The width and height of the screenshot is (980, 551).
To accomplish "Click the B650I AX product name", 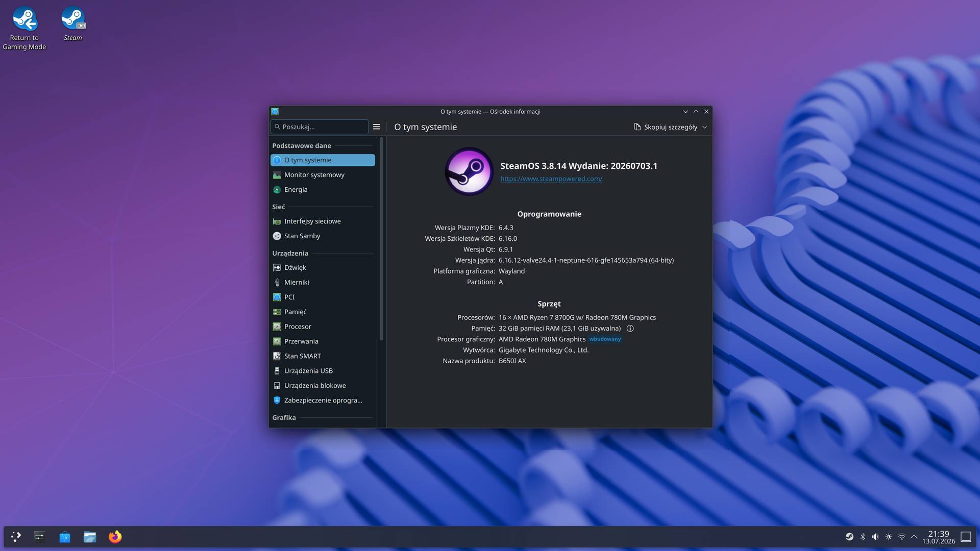I will click(512, 361).
